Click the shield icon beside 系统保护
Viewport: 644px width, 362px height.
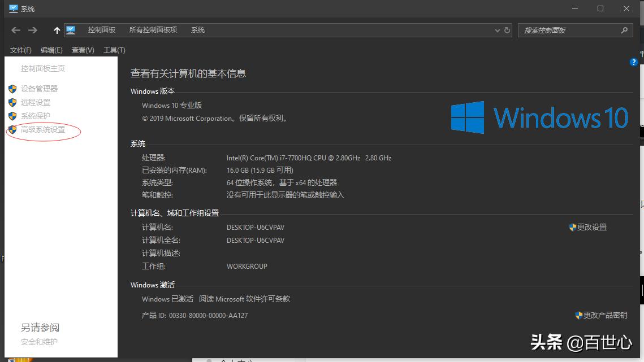pyautogui.click(x=12, y=116)
